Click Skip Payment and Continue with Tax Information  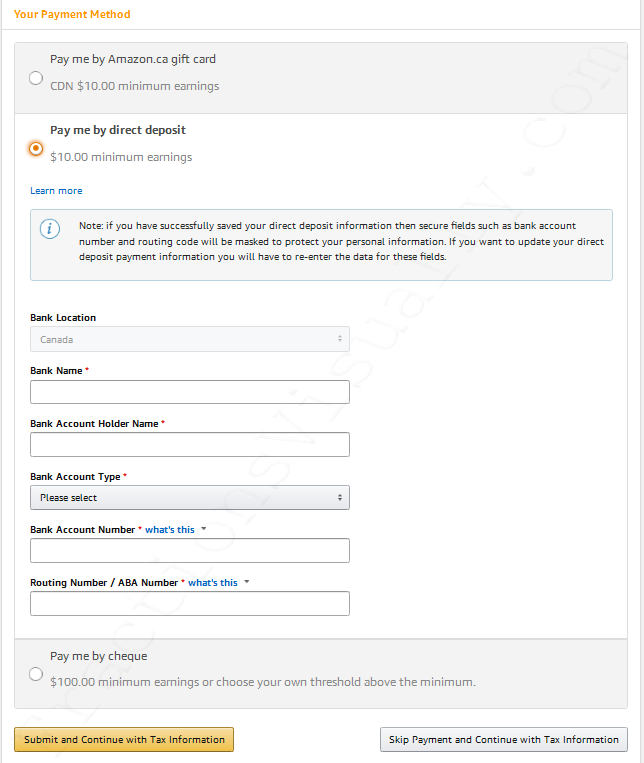coord(504,740)
